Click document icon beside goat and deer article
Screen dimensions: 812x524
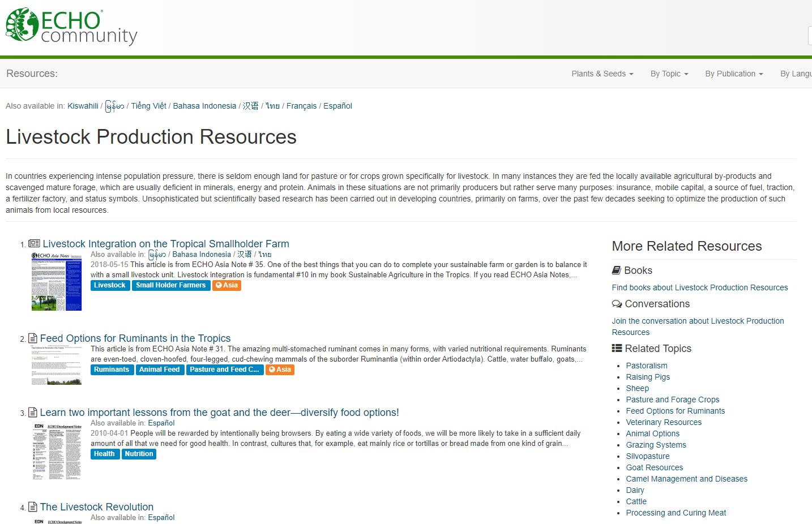33,413
